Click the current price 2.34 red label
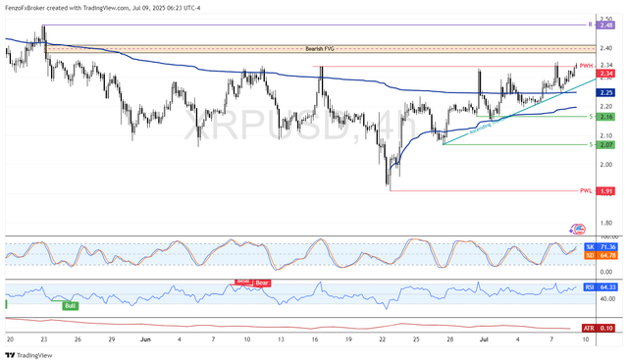The height and width of the screenshot is (364, 628). point(605,74)
